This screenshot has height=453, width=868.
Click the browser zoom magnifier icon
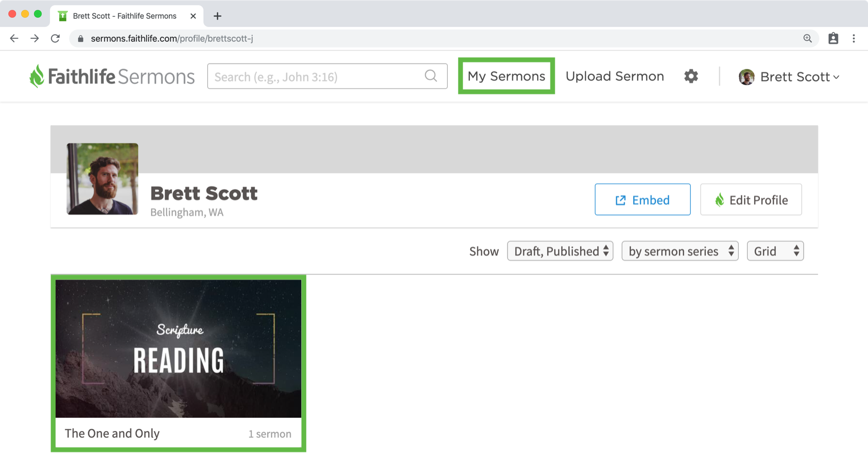point(807,38)
